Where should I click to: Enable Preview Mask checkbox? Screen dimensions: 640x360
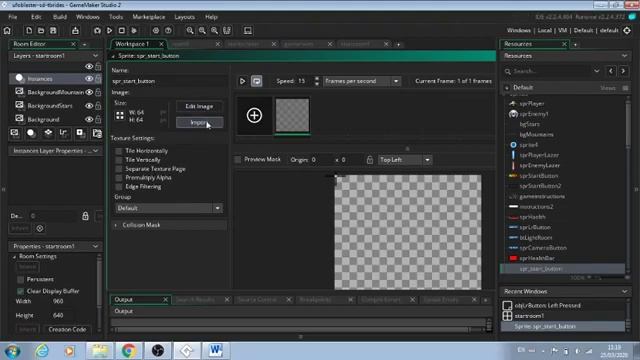(x=238, y=160)
